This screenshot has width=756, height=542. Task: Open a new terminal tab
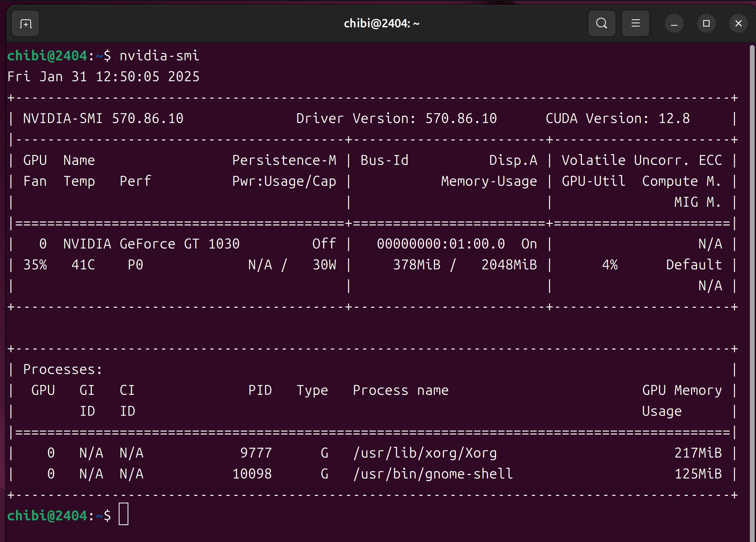26,24
